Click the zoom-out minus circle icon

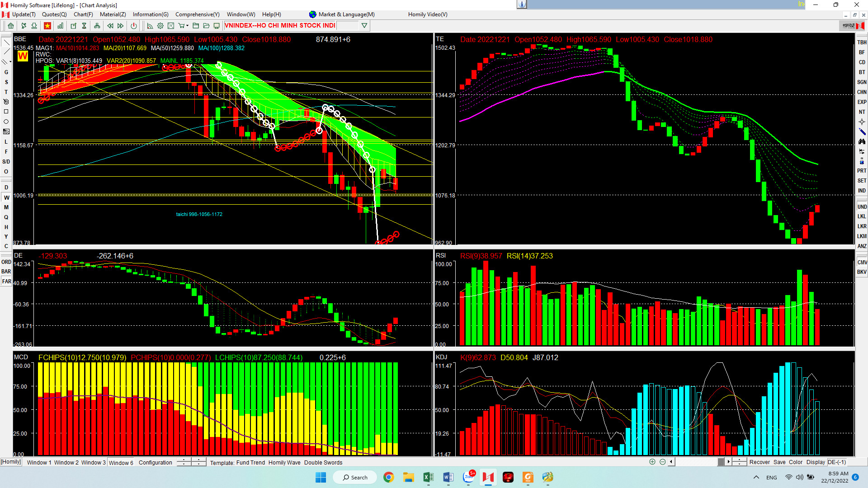[x=662, y=462]
